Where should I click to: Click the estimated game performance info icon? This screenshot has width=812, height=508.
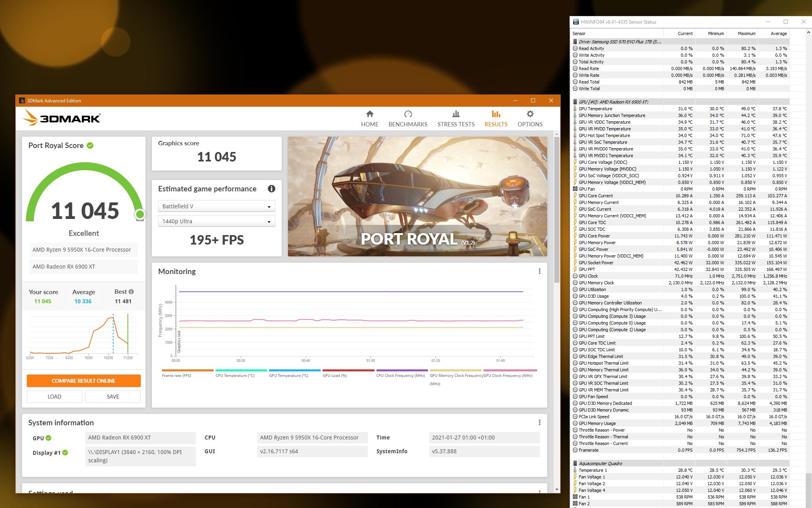tap(271, 189)
